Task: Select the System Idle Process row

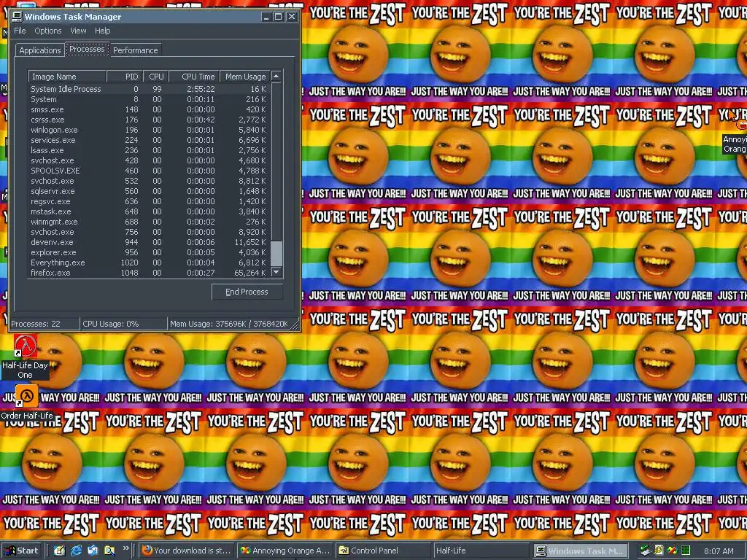Action: pos(149,89)
